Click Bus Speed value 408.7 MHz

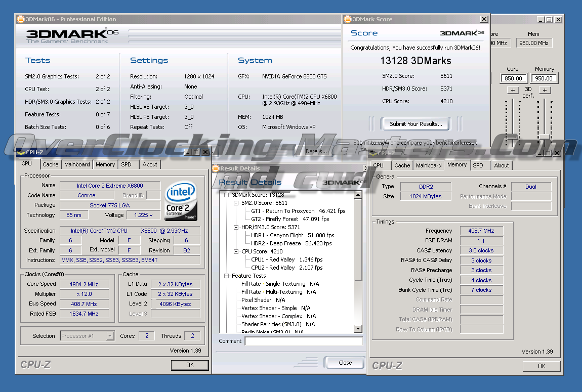[84, 304]
